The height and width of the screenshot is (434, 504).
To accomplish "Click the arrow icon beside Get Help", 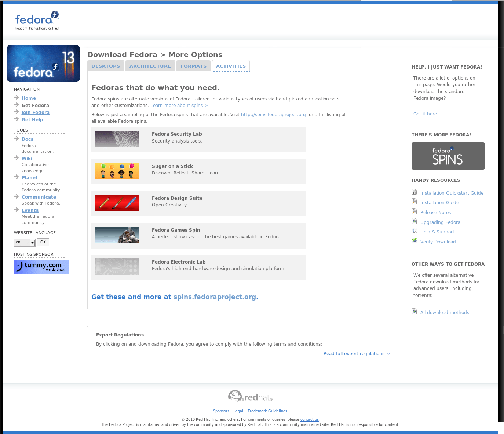I will [x=17, y=119].
